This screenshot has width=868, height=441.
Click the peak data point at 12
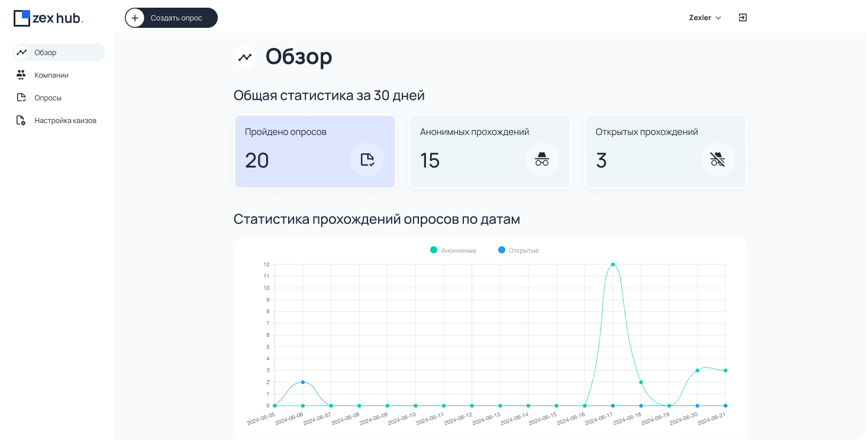(x=613, y=265)
